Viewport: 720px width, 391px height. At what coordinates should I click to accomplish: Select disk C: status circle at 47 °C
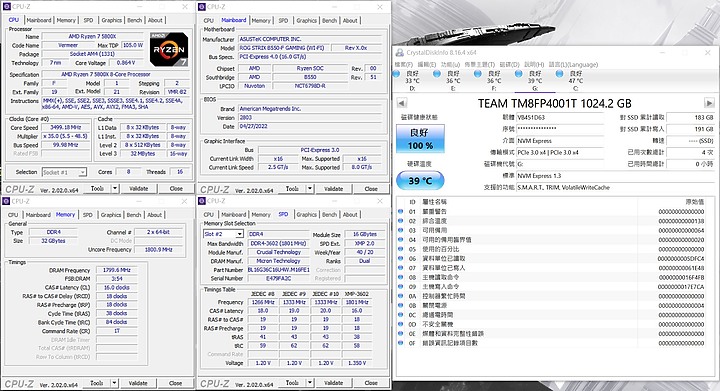(x=559, y=73)
